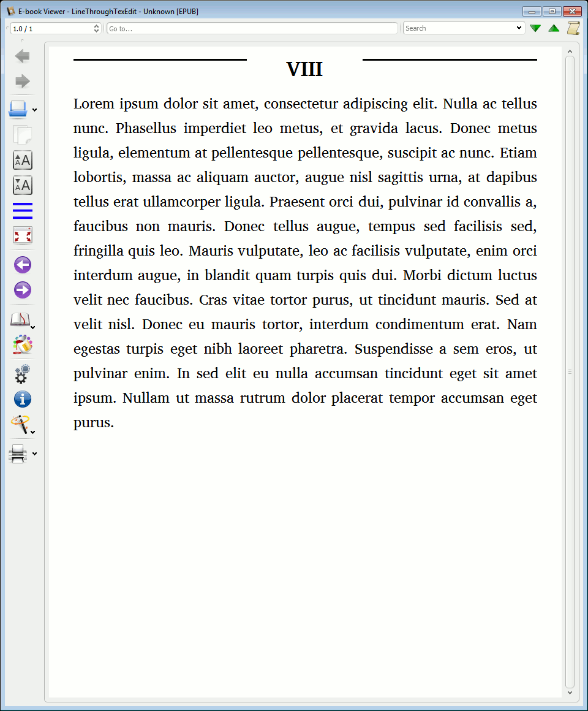Click the magic wand themes icon
Viewport: 588px width, 711px height.
(x=20, y=424)
